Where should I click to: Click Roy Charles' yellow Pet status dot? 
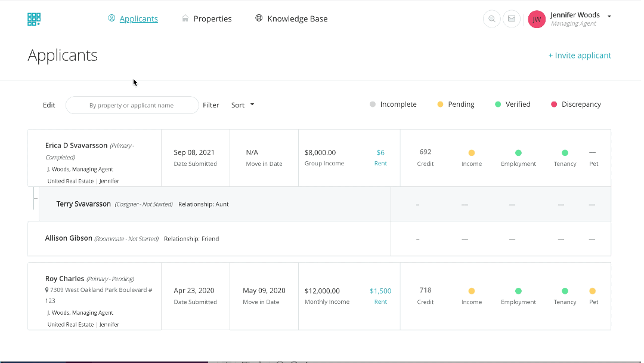pyautogui.click(x=592, y=291)
